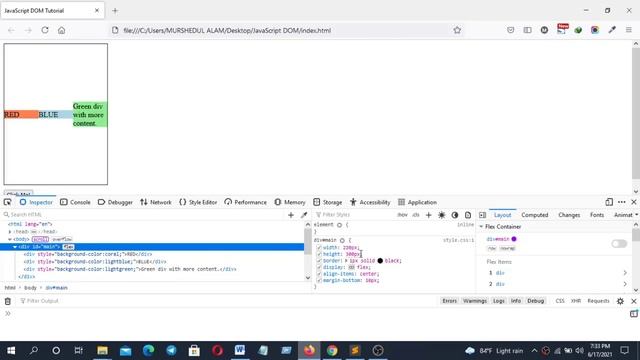Open the Application panel
The image size is (640, 360).
click(x=418, y=202)
